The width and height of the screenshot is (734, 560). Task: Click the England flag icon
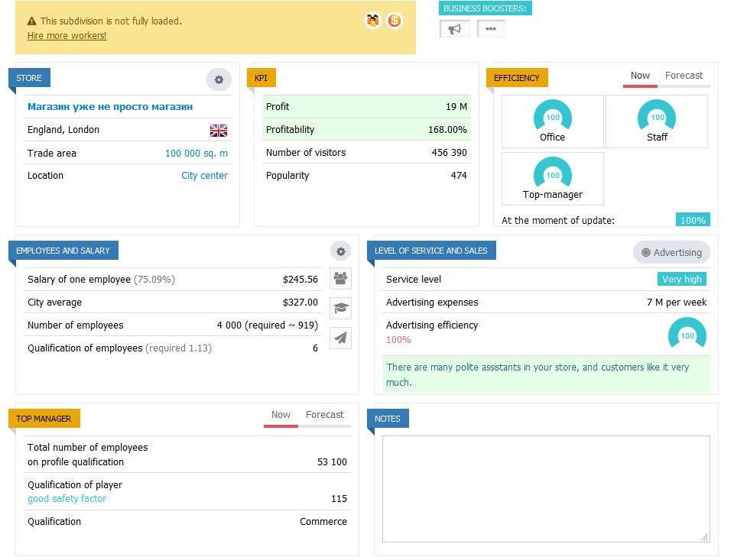point(218,130)
